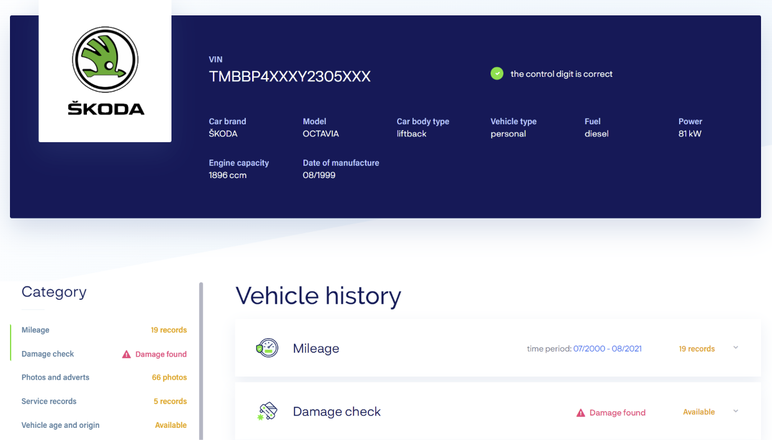Image resolution: width=772 pixels, height=440 pixels.
Task: Click the Damage check card icon
Action: click(267, 411)
